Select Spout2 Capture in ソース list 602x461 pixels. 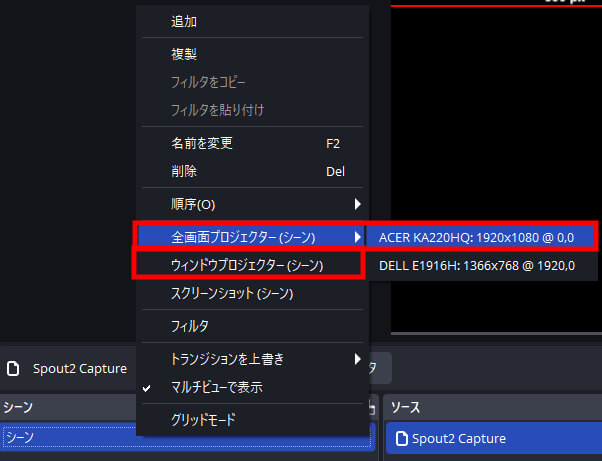(494, 438)
